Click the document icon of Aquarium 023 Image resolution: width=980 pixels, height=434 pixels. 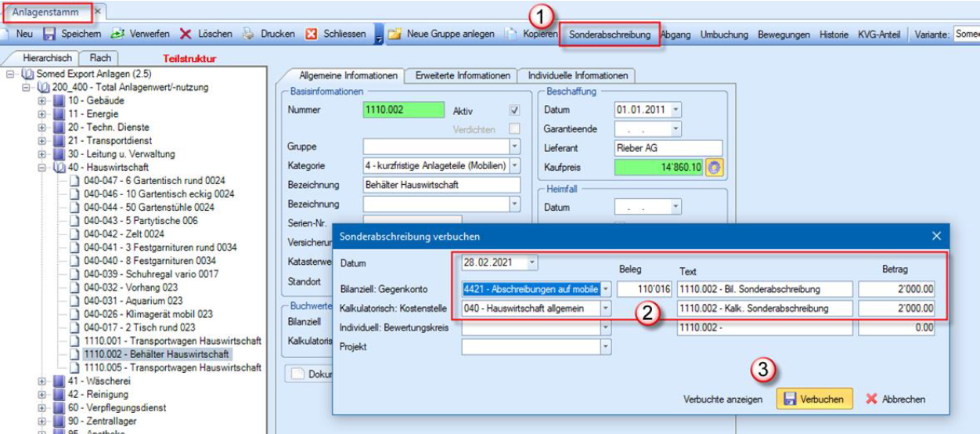[x=74, y=301]
